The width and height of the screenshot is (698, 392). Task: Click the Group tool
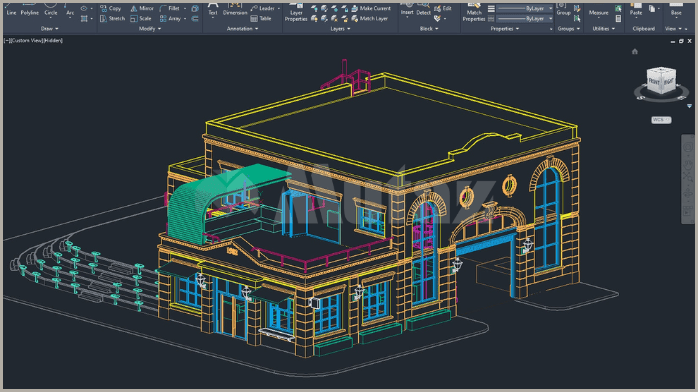(563, 10)
